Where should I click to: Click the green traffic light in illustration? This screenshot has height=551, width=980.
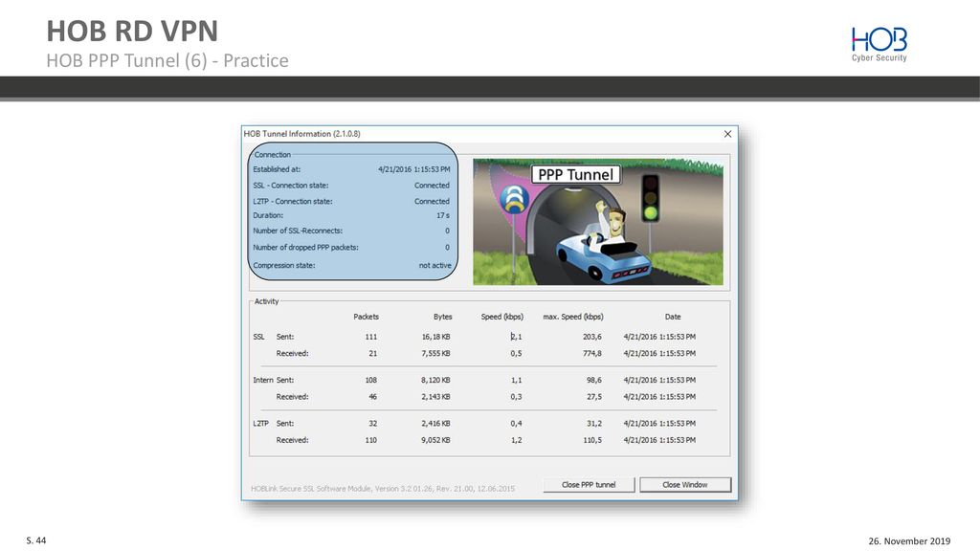click(x=651, y=213)
